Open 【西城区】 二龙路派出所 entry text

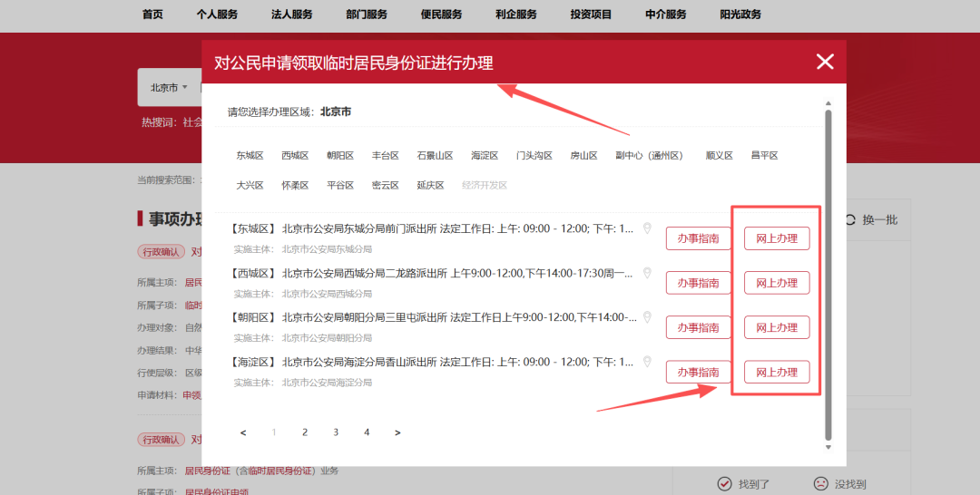click(x=431, y=273)
